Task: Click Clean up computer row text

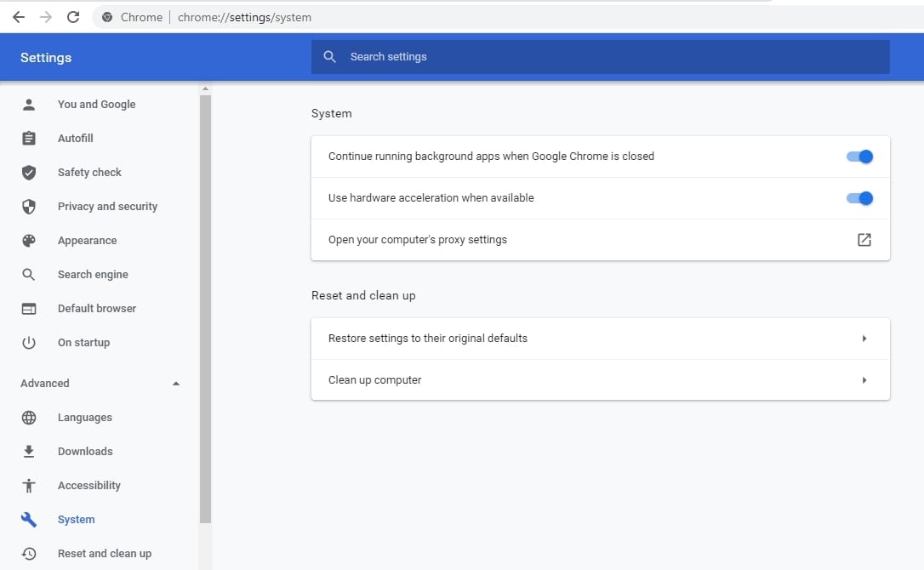Action: pos(374,380)
